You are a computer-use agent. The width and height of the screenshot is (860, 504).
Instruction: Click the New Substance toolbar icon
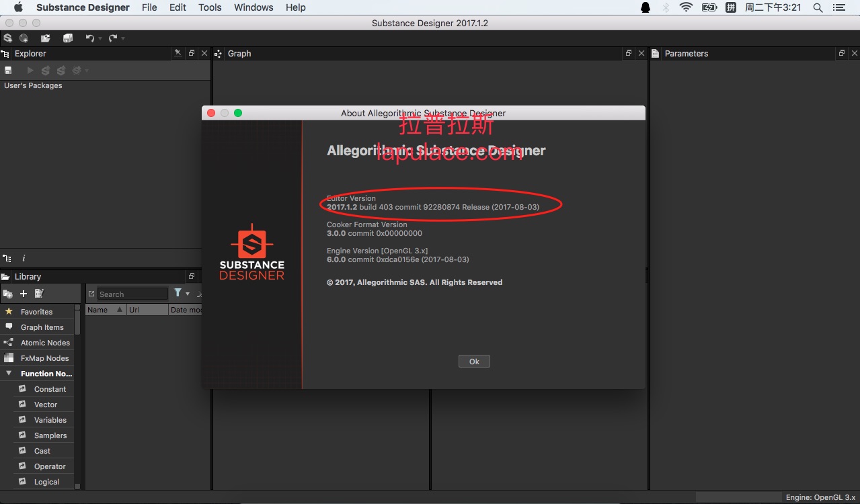tap(7, 38)
